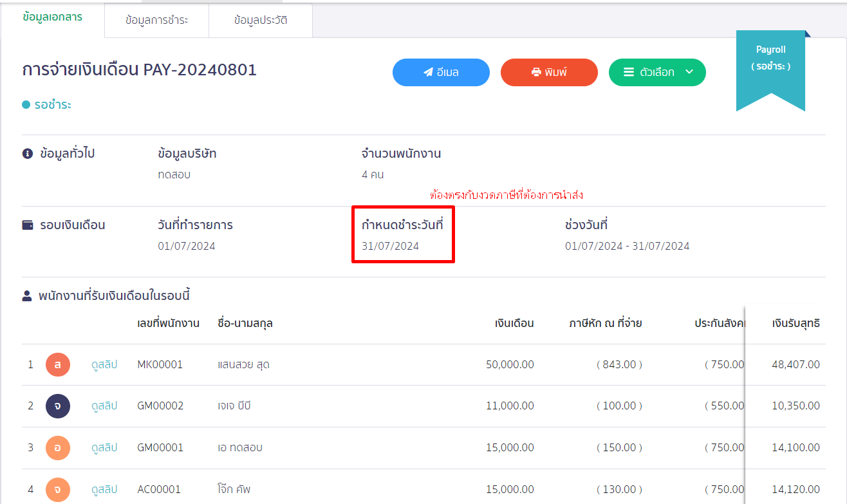The height and width of the screenshot is (504, 847).
Task: Click employee name เอ ทดสอบ
Action: coord(240,447)
